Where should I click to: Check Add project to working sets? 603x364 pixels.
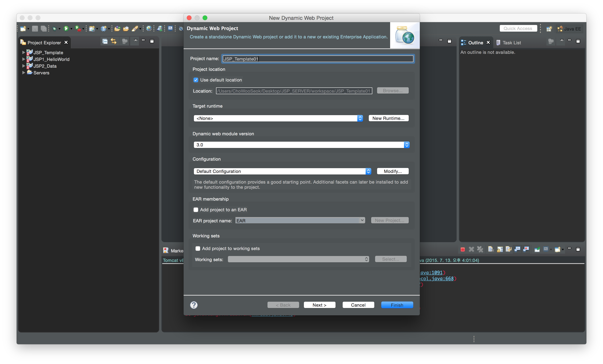pyautogui.click(x=198, y=248)
